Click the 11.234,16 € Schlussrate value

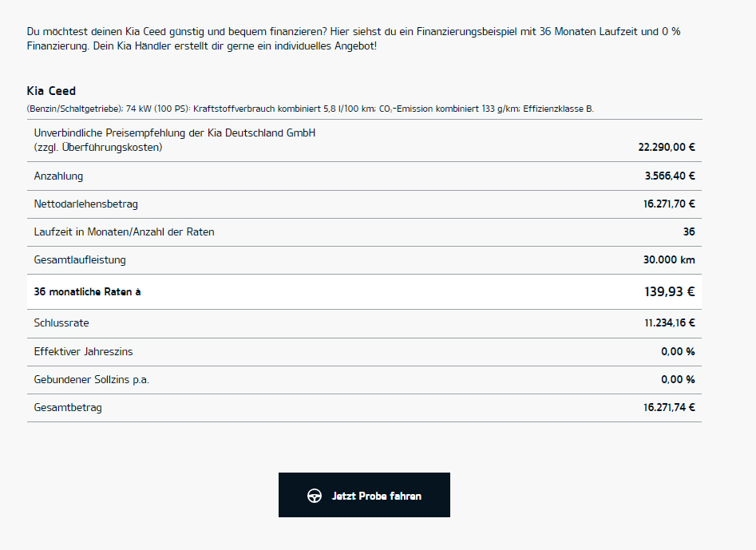tap(670, 323)
